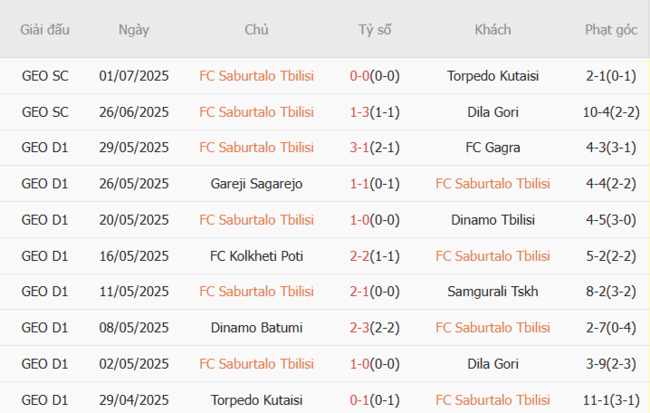Click the Giải đấu column header
The image size is (650, 413).
(45, 30)
